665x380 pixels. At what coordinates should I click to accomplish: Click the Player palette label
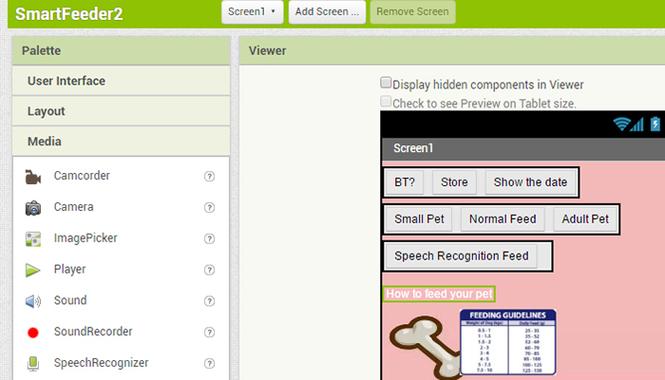(x=70, y=269)
